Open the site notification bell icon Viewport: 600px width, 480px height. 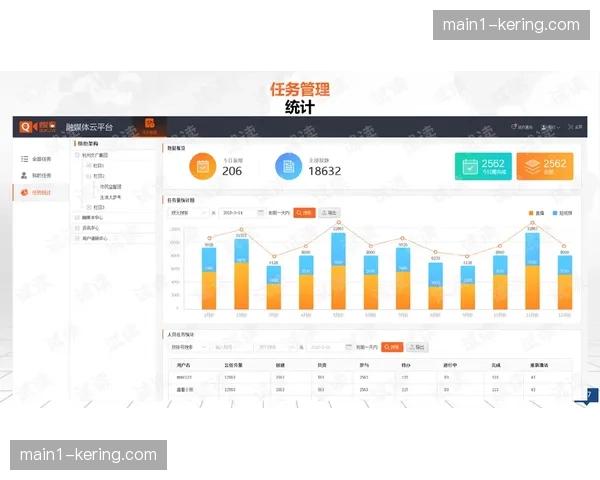click(514, 127)
